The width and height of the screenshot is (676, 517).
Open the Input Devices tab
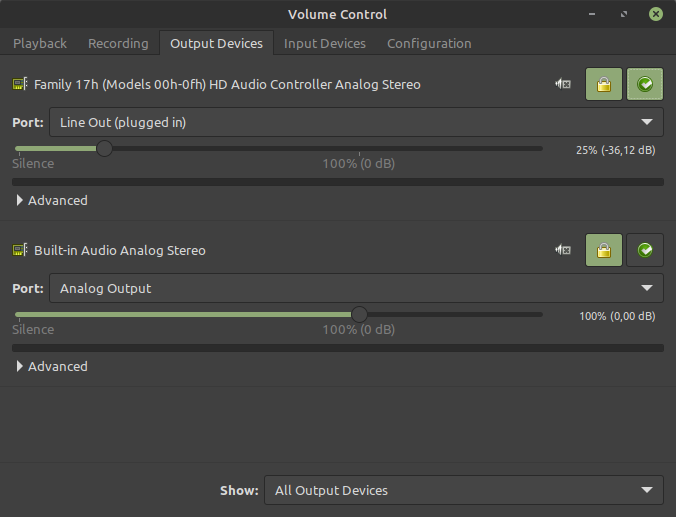[325, 44]
